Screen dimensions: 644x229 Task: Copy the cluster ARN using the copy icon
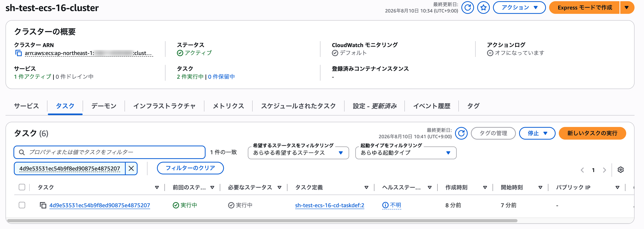[x=19, y=53]
